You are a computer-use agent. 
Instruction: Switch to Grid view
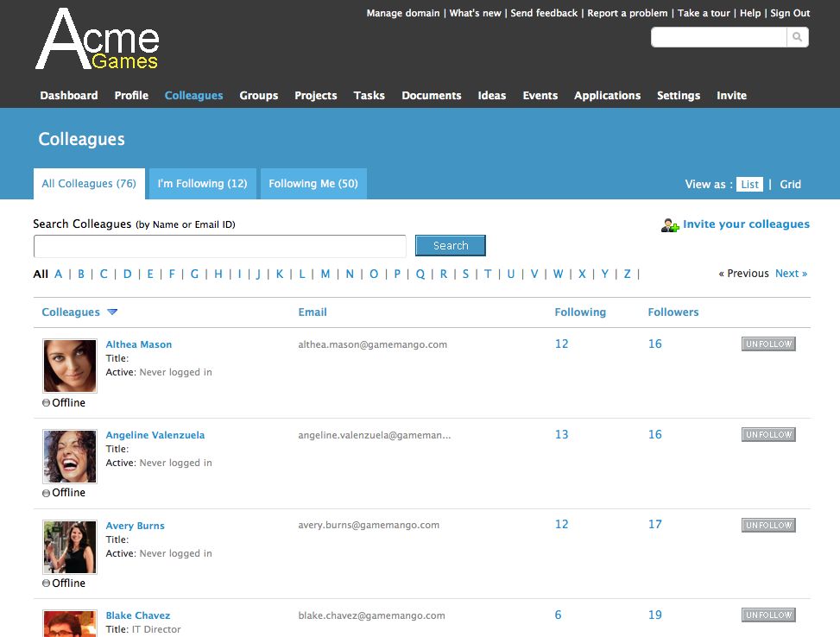point(790,184)
